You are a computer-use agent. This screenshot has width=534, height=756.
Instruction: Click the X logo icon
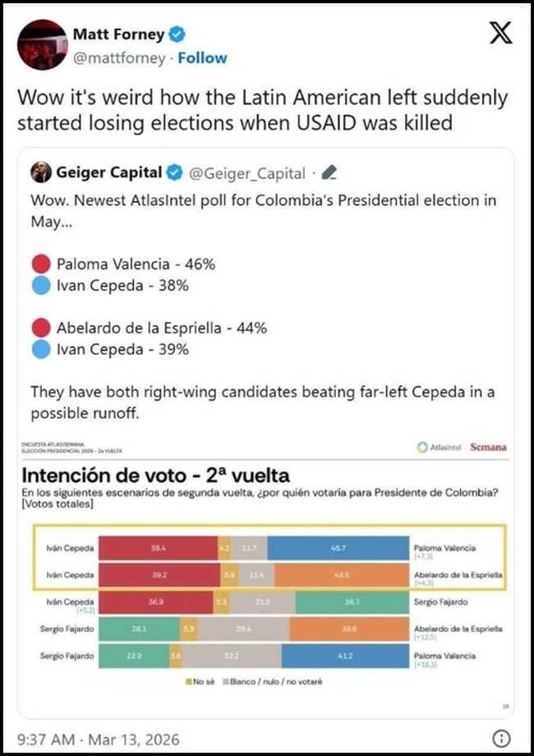click(x=499, y=35)
